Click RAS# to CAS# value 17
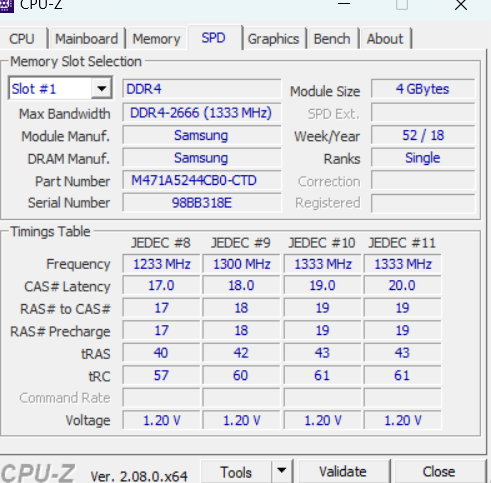Image resolution: width=491 pixels, height=483 pixels. click(x=161, y=308)
